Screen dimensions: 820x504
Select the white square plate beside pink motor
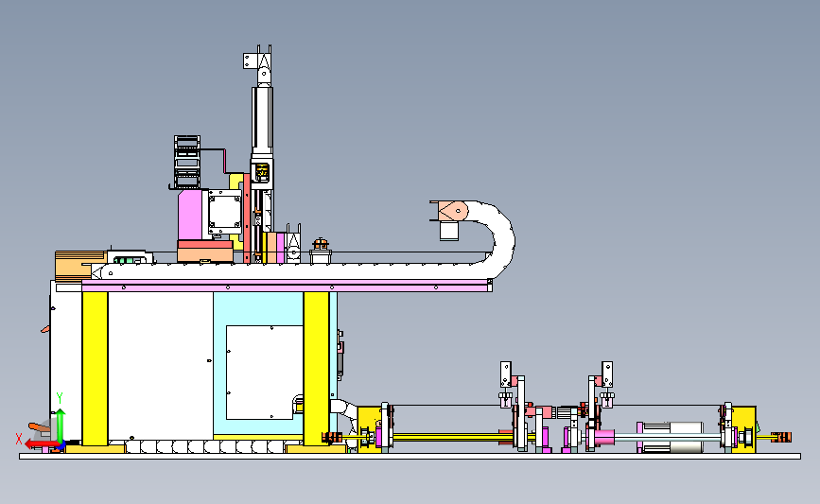225,212
